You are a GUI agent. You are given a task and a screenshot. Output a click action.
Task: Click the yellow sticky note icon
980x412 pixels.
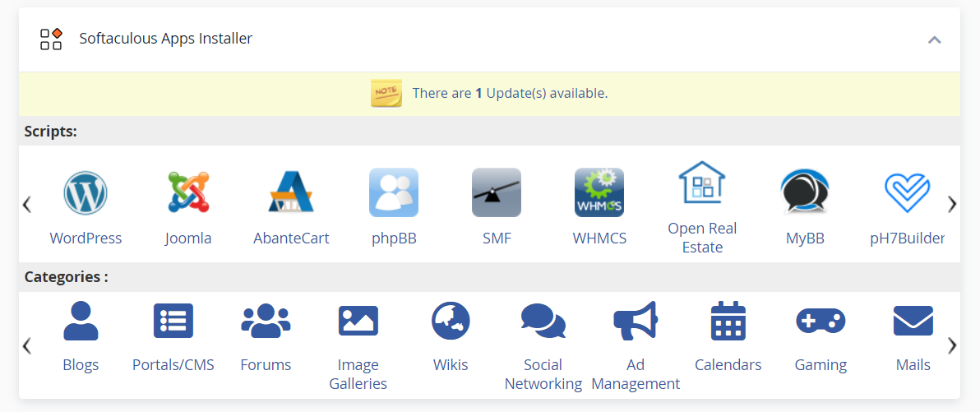pyautogui.click(x=386, y=94)
